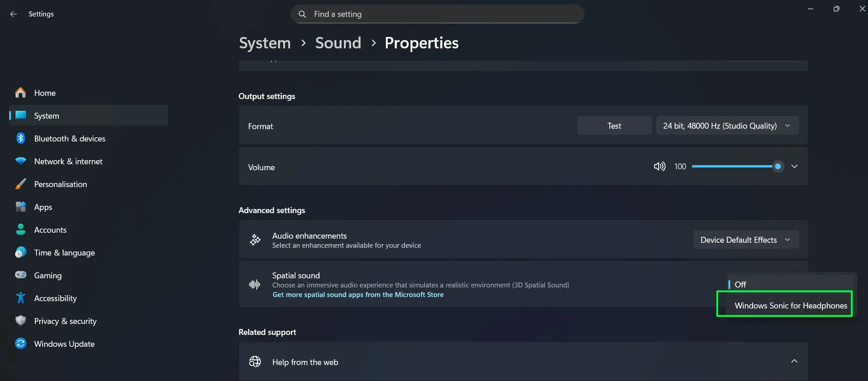
Task: Click the Home house icon
Action: point(21,93)
